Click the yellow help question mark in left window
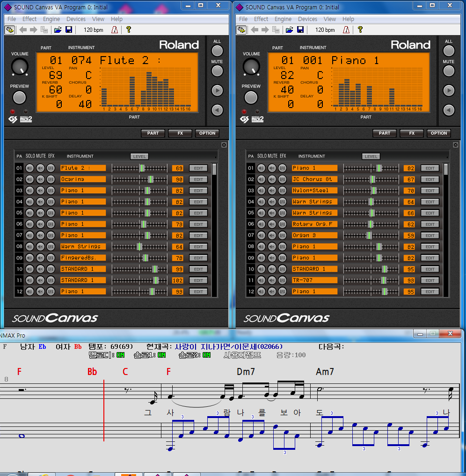466x476 pixels. [x=129, y=29]
